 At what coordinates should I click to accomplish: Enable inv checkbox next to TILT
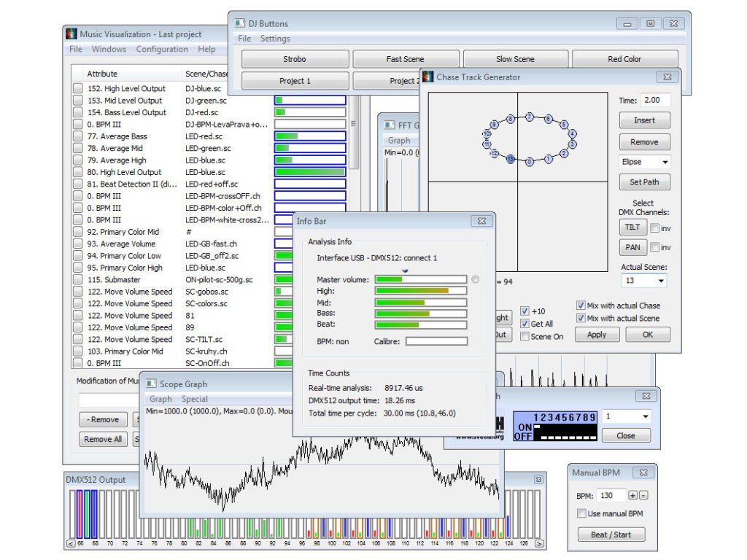[655, 228]
